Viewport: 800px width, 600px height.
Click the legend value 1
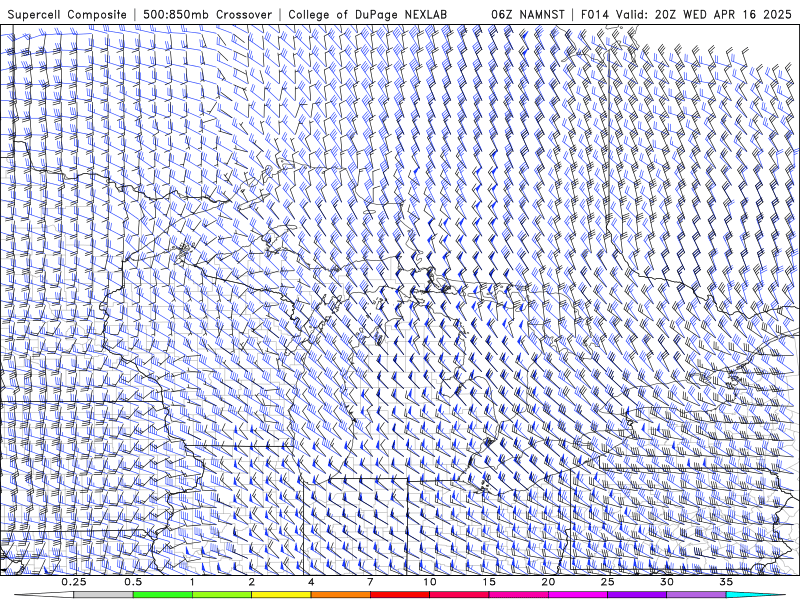[x=192, y=582]
